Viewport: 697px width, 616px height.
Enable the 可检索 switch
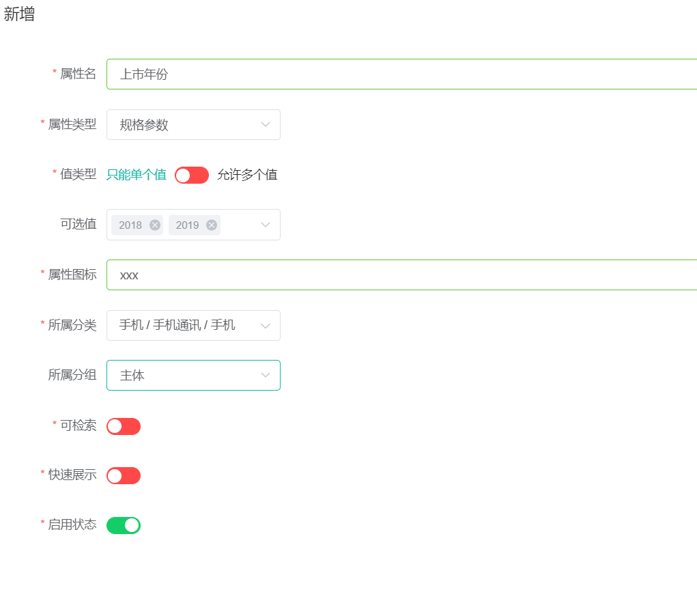click(x=124, y=426)
